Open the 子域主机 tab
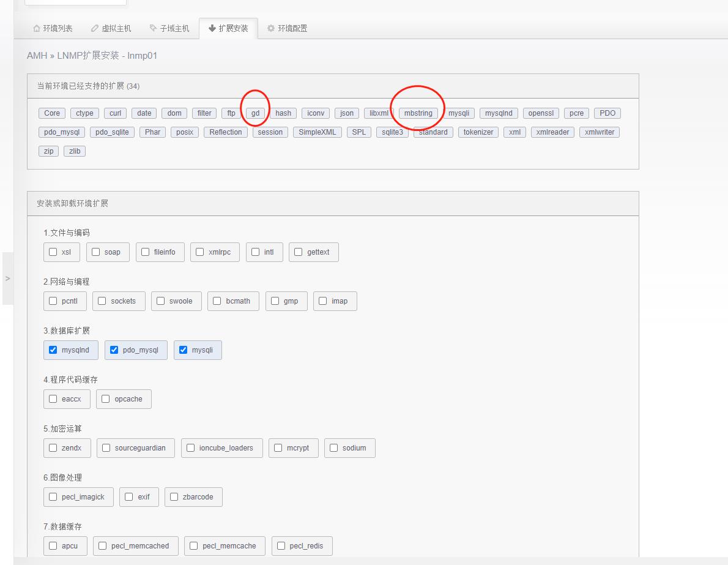Screen dimensions: 728x565 coord(169,28)
